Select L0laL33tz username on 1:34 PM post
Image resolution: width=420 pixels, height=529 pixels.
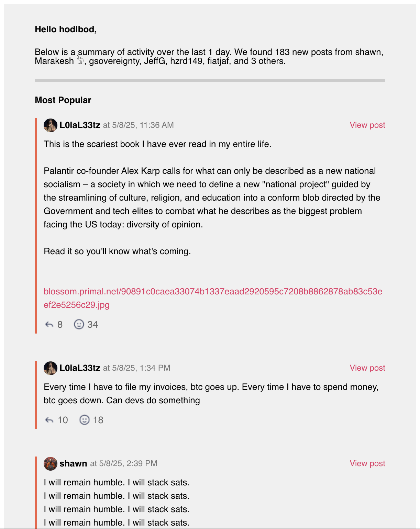(x=80, y=368)
